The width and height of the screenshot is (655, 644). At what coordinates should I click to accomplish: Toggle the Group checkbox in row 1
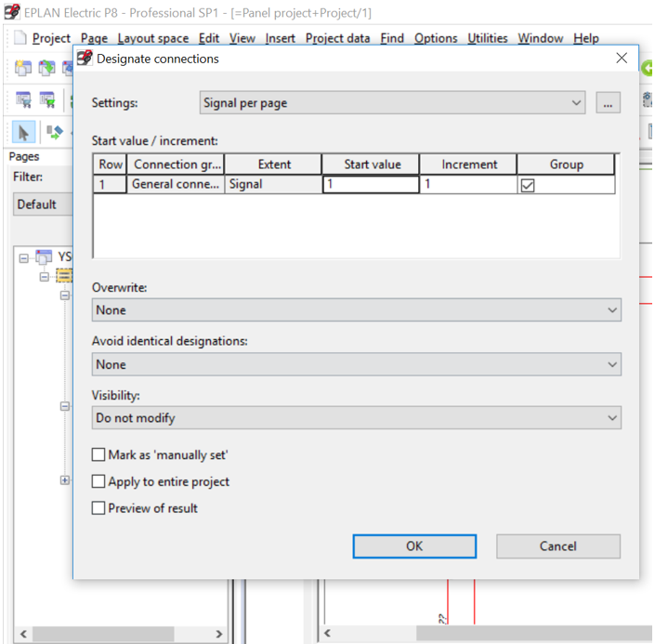528,185
